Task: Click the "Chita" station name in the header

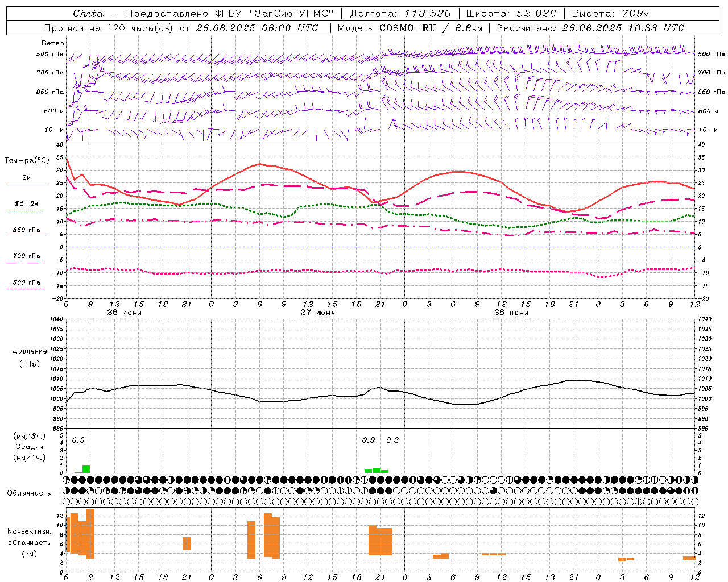Action: coord(88,14)
